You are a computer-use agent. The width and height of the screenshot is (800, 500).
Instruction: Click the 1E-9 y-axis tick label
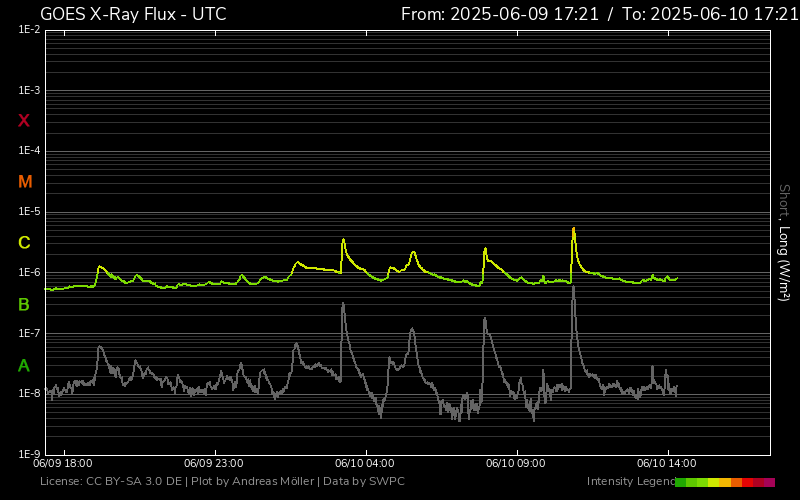click(29, 454)
